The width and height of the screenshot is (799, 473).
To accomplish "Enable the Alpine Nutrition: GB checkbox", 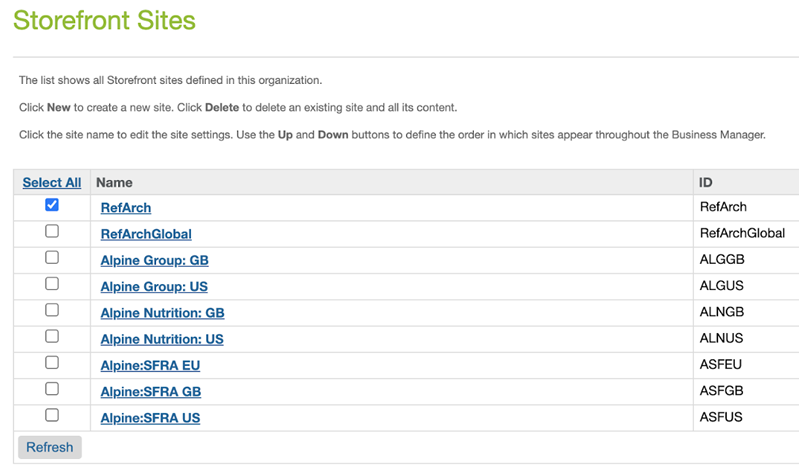I will [x=51, y=310].
